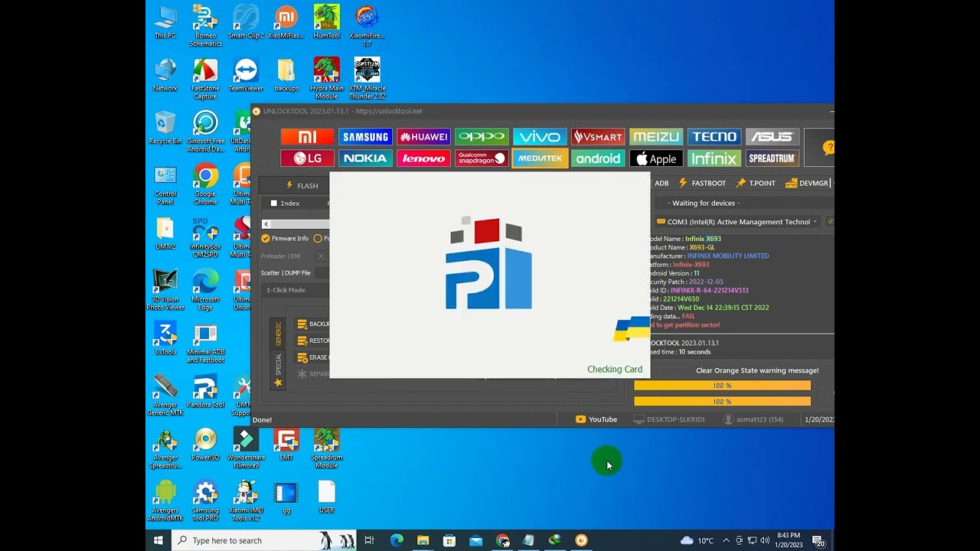Click the upper 100 % progress bar
Viewport: 980px width, 551px height.
pos(722,386)
